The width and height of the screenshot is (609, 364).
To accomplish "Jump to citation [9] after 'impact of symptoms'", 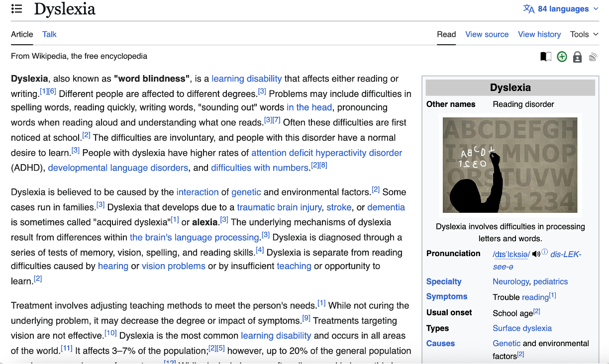I will point(306,318).
